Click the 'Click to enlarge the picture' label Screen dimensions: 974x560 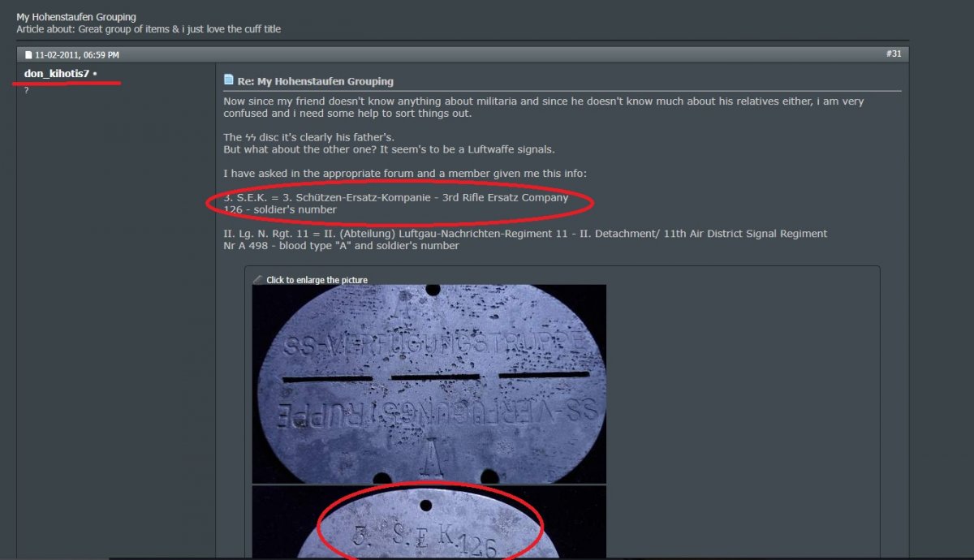tap(317, 280)
